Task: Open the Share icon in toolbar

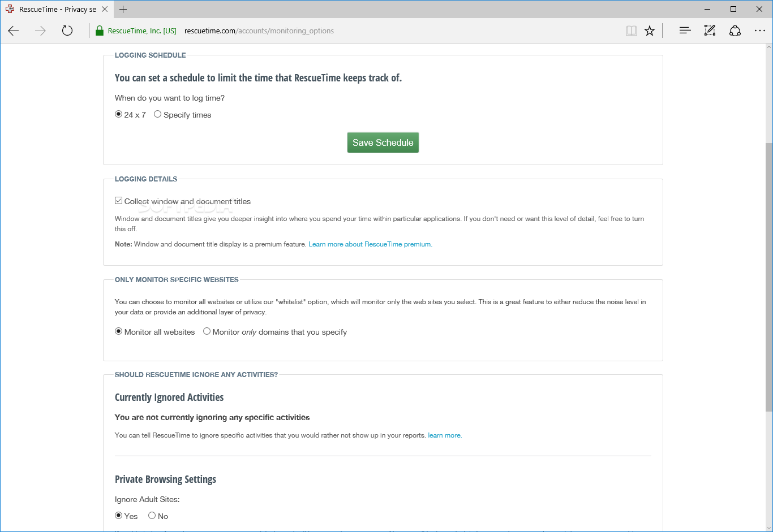Action: coord(735,31)
